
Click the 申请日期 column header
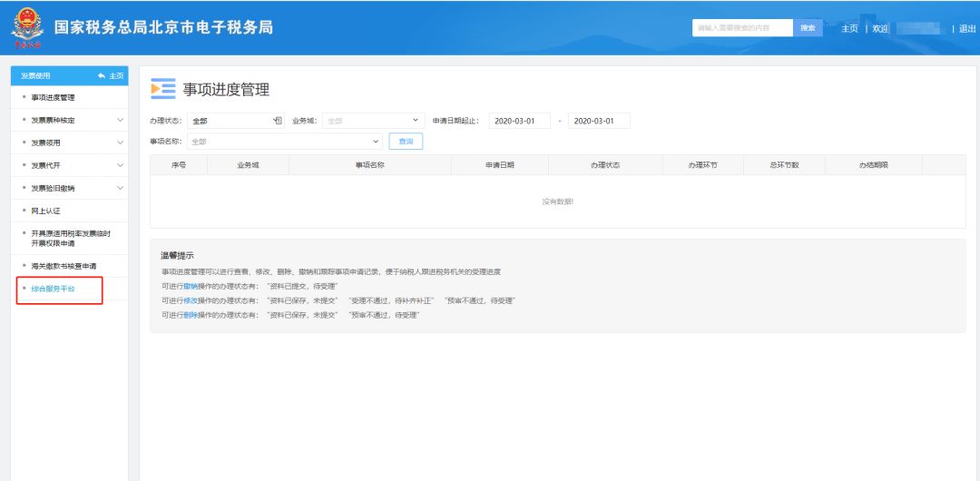(x=499, y=165)
